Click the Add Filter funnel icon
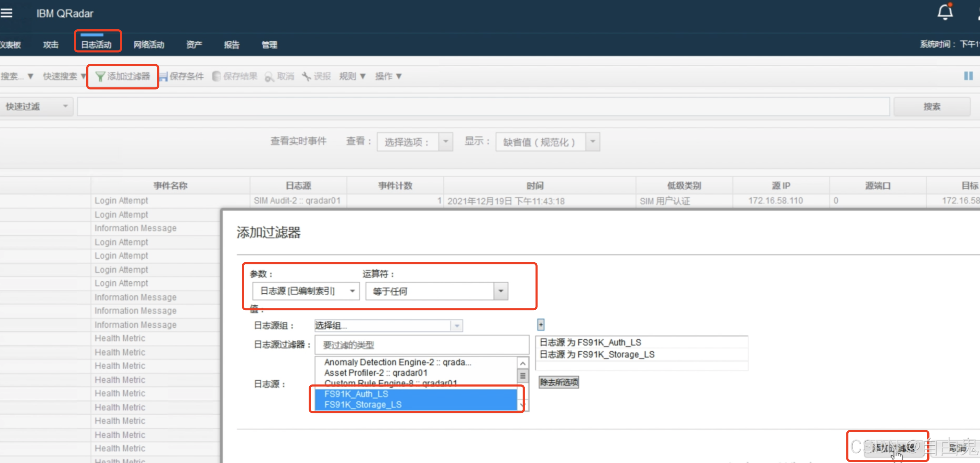 pos(100,76)
